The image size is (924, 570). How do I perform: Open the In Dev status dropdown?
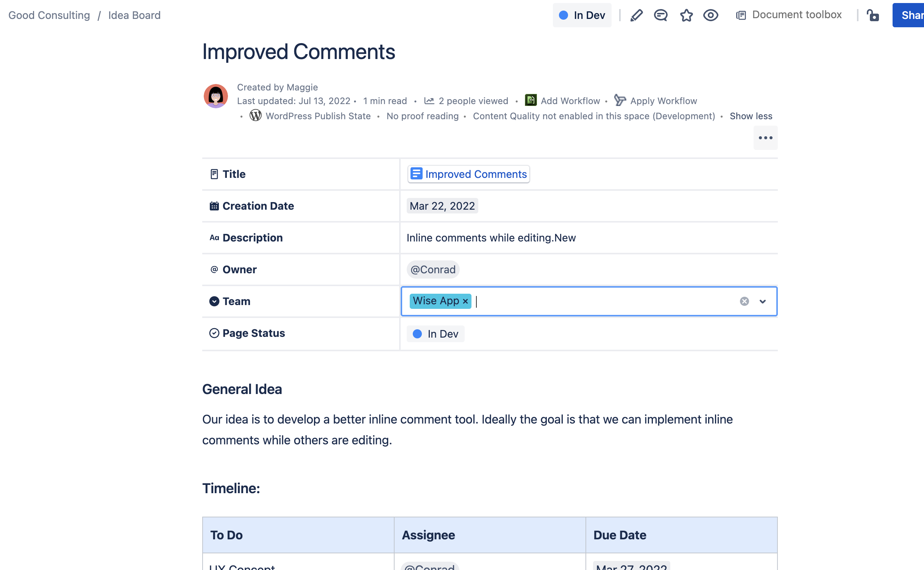[x=582, y=15]
